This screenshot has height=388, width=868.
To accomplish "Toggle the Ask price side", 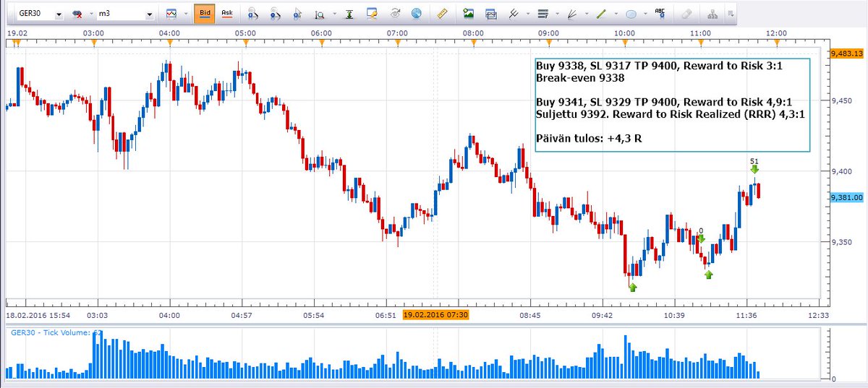I will (227, 14).
